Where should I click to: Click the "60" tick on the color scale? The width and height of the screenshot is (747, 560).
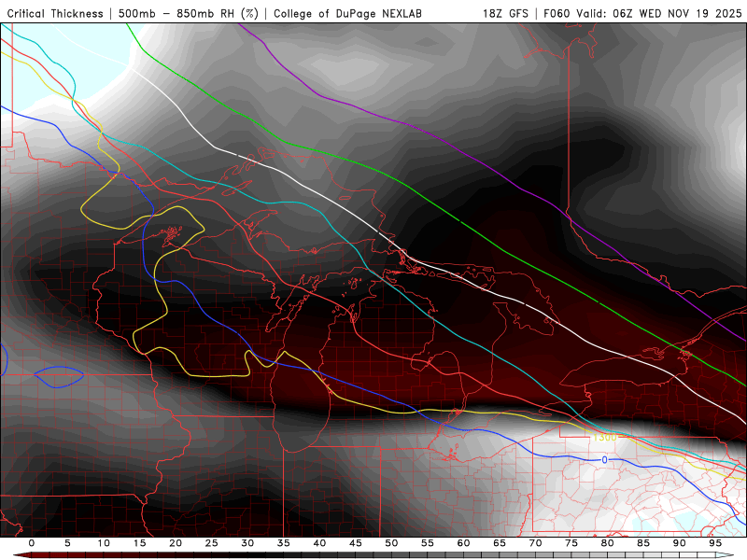tap(463, 543)
